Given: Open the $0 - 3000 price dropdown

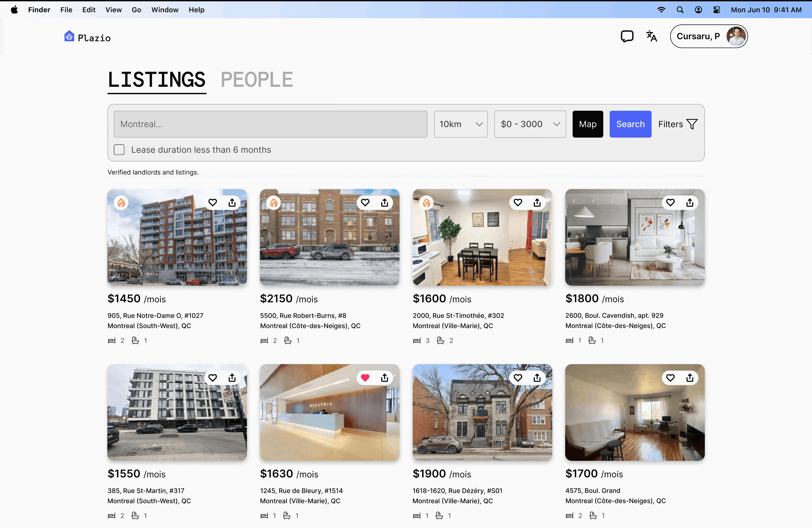Looking at the screenshot, I should (530, 124).
